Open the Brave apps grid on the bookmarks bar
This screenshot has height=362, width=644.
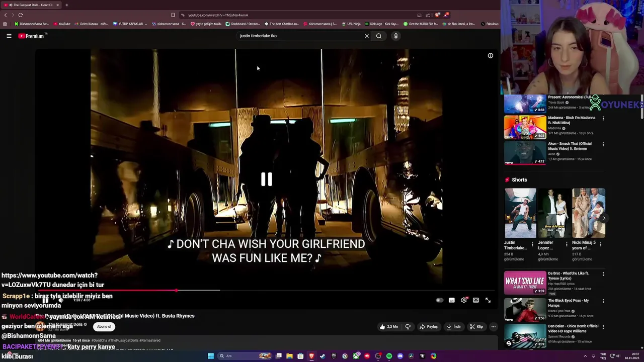click(x=5, y=24)
